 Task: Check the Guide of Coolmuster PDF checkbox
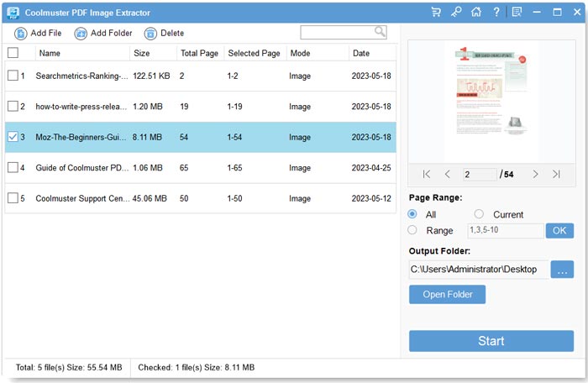13,167
